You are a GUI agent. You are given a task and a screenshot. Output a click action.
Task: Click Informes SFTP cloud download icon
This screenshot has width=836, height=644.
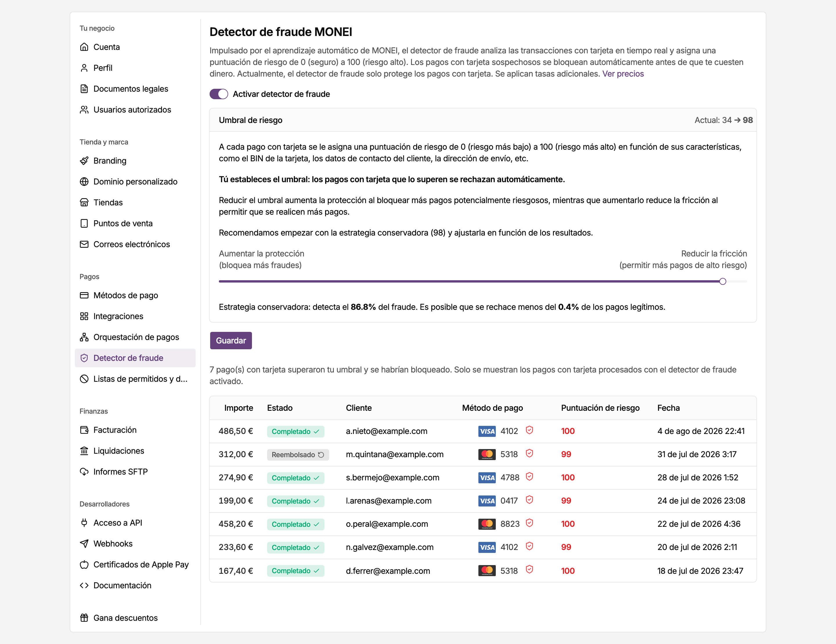coord(84,471)
